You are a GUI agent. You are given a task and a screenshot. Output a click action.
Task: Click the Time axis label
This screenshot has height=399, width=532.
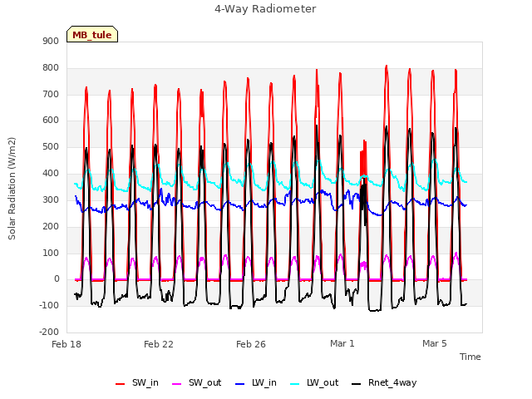(x=470, y=357)
